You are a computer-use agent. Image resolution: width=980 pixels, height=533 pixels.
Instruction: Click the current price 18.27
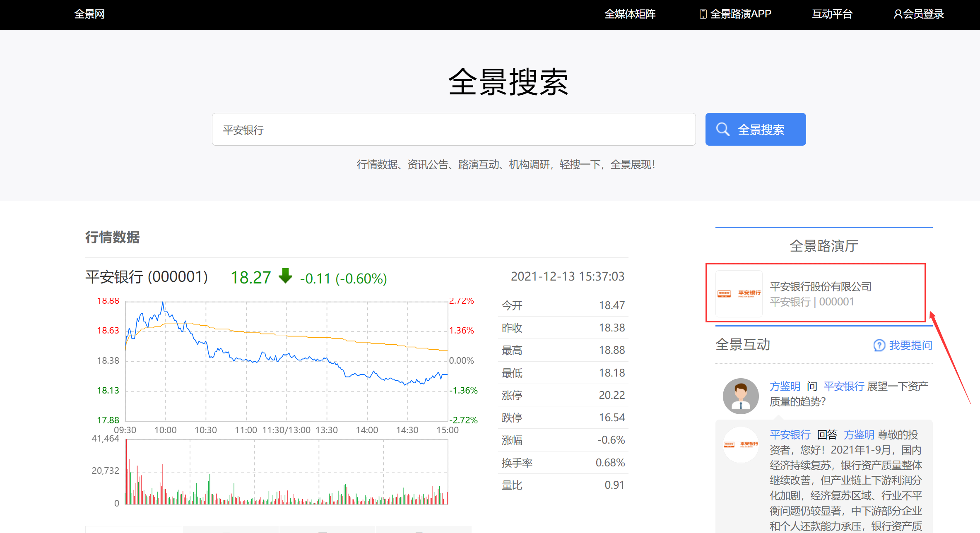250,278
